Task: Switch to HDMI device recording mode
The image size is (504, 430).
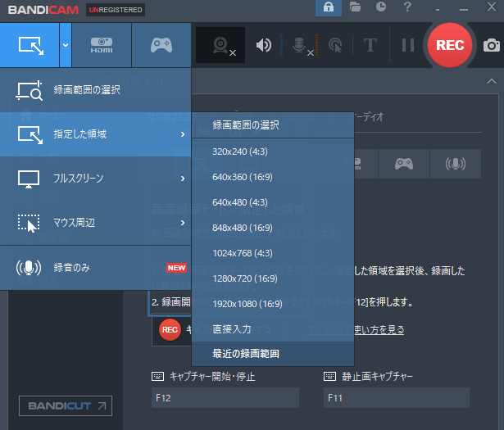Action: (102, 45)
